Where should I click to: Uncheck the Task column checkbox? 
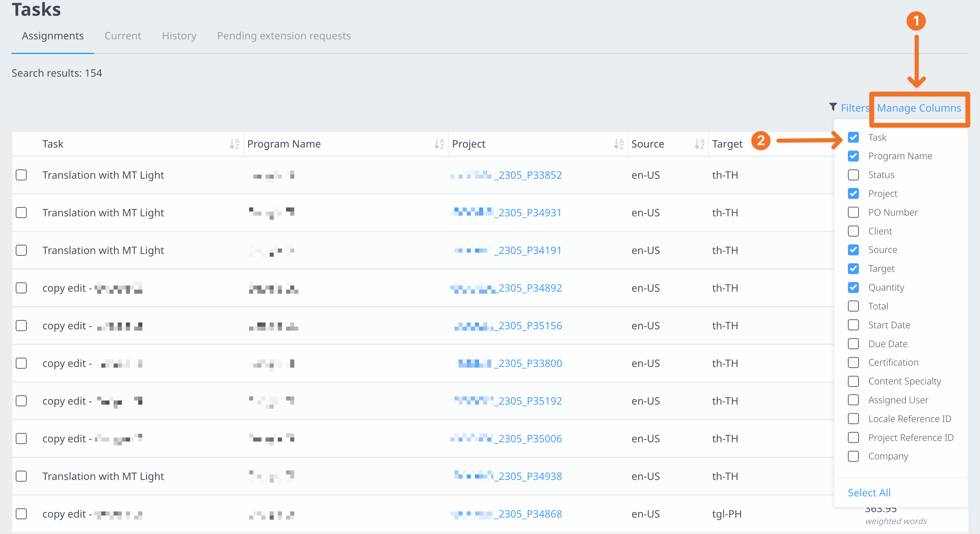(853, 137)
